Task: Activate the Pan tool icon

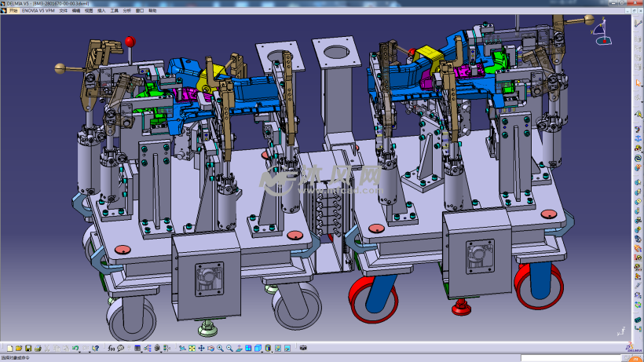Action: click(x=201, y=348)
